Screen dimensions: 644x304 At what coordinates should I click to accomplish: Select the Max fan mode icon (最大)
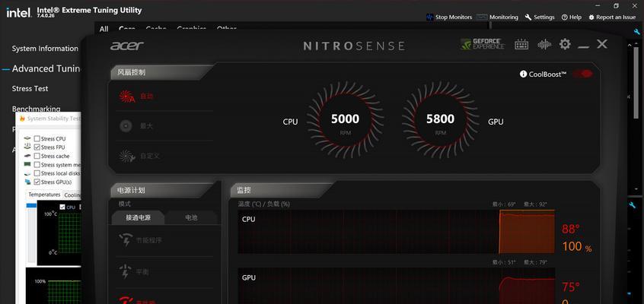click(126, 125)
